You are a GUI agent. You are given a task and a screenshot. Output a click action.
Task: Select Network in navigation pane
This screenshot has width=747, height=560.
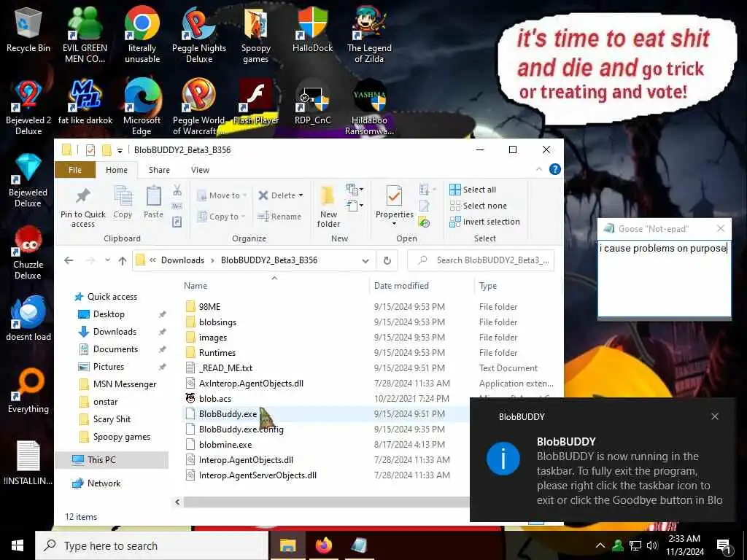(104, 483)
